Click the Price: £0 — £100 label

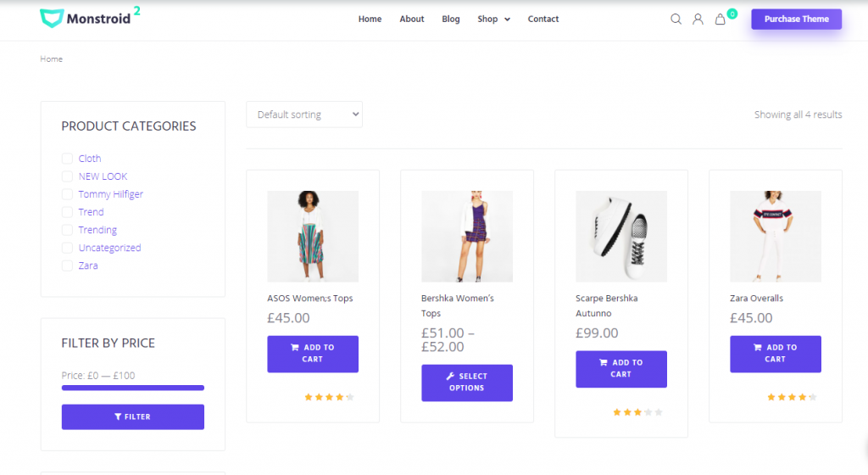point(98,376)
